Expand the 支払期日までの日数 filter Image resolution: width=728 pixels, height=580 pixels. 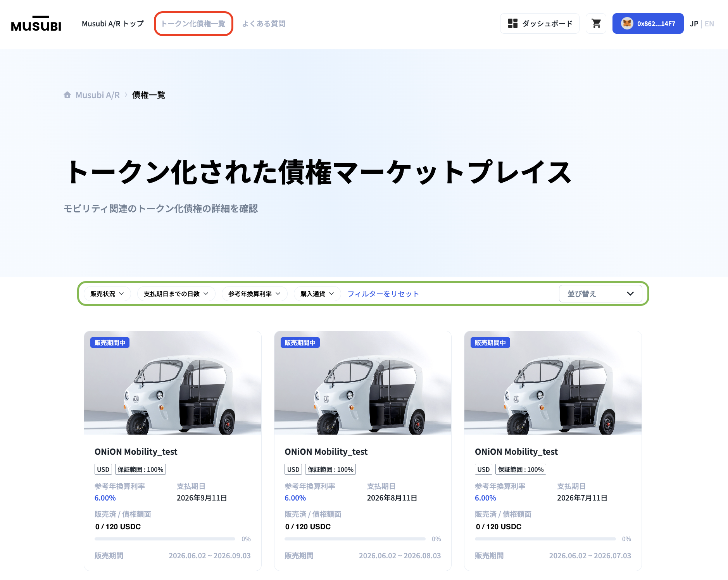click(176, 294)
